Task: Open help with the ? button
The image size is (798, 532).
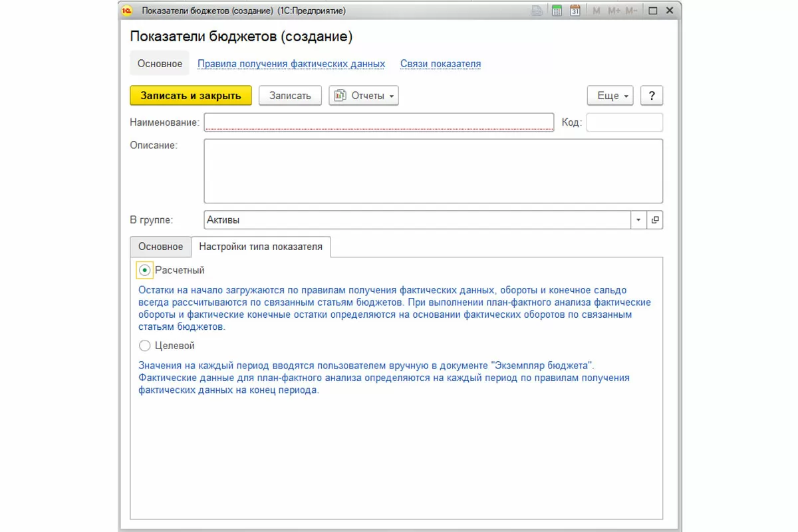Action: [652, 95]
